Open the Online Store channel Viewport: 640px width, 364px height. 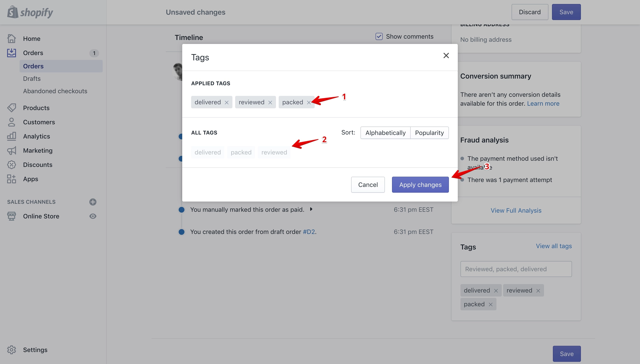[41, 216]
